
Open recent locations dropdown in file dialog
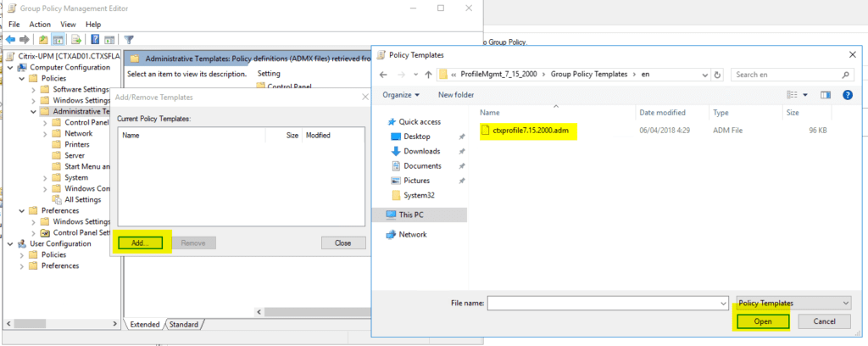(415, 75)
